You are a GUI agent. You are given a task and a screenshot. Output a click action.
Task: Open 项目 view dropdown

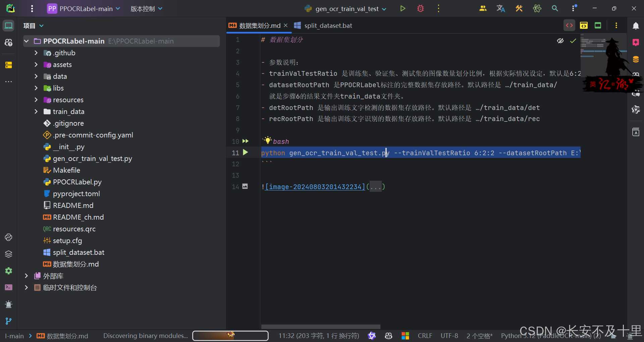(34, 25)
